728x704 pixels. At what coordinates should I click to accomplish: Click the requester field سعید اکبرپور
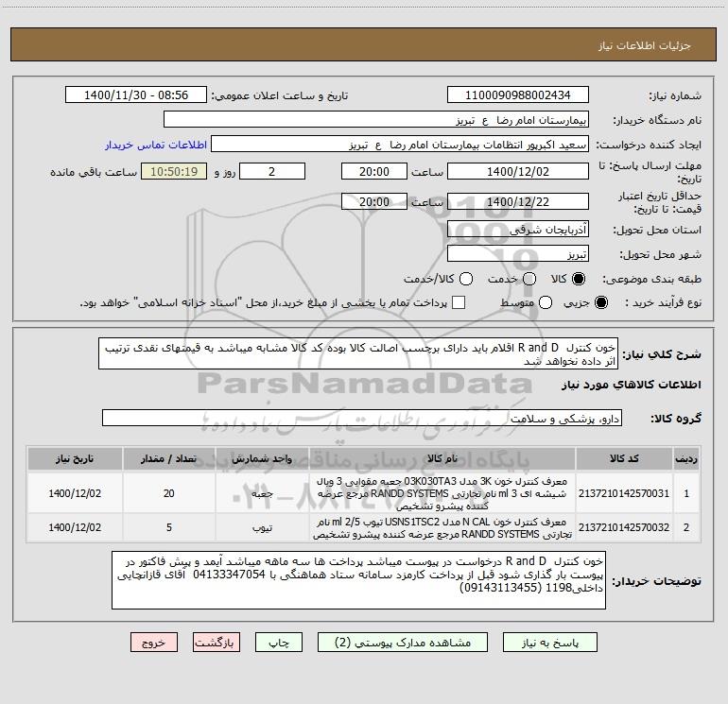click(x=400, y=145)
